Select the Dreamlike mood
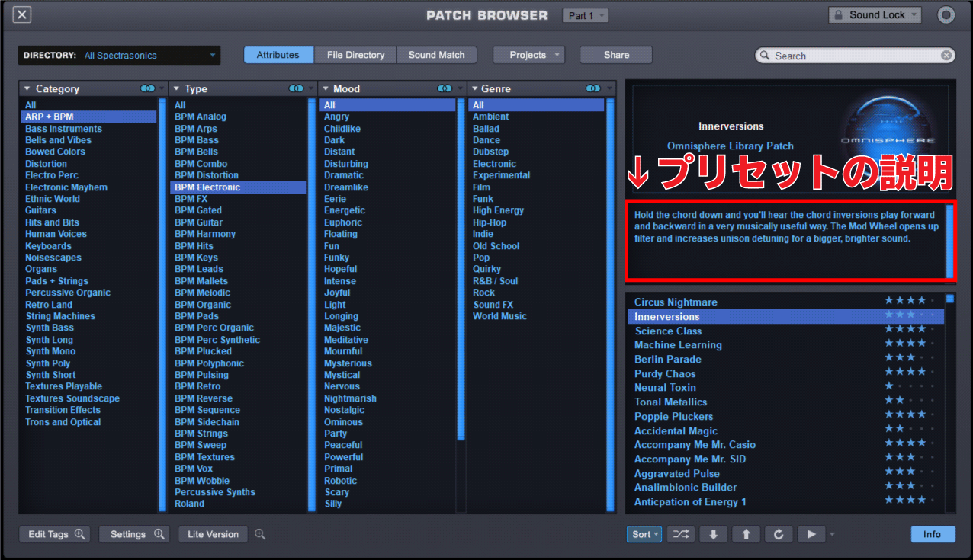973x560 pixels. (346, 187)
